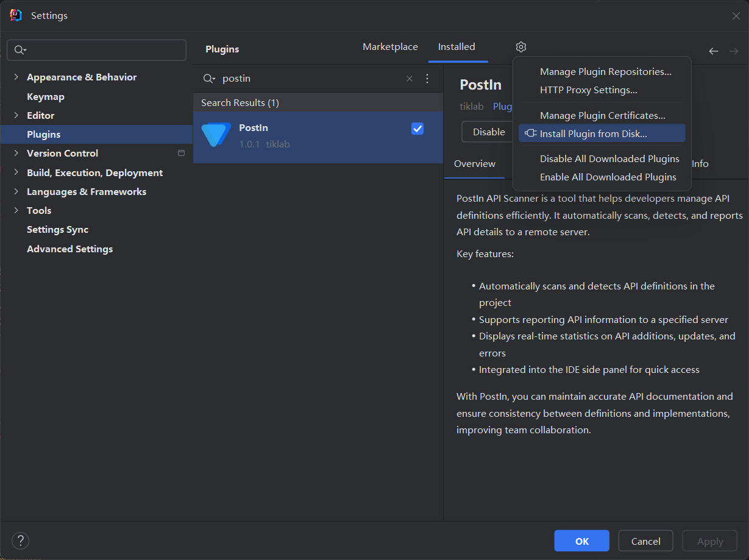The height and width of the screenshot is (560, 749).
Task: Select Disable All Downloaded Plugins
Action: pyautogui.click(x=602, y=159)
